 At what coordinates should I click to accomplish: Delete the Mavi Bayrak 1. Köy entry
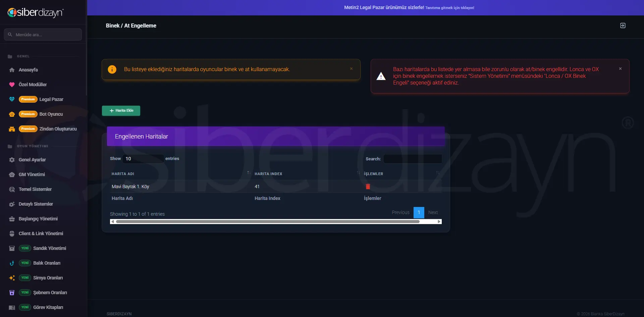[x=368, y=187]
